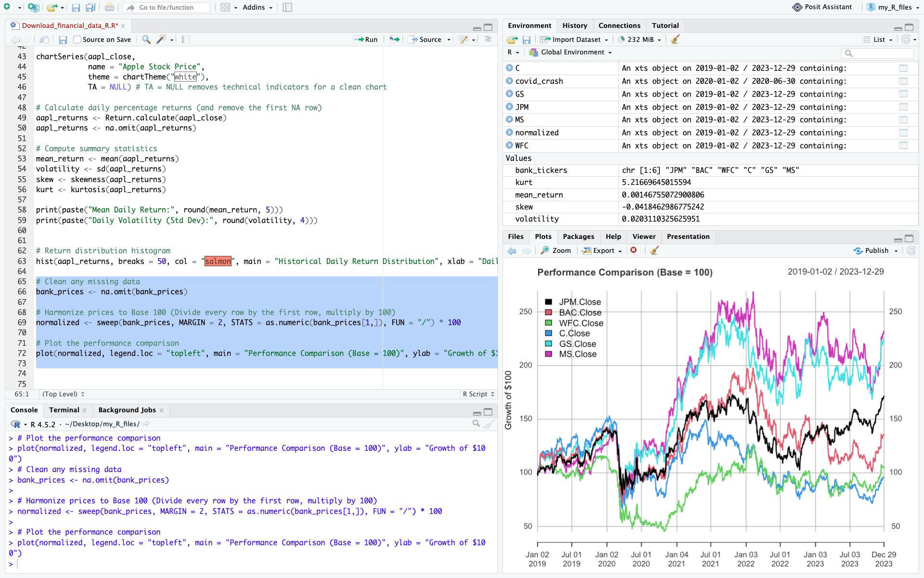Click the Environment search field

(877, 53)
